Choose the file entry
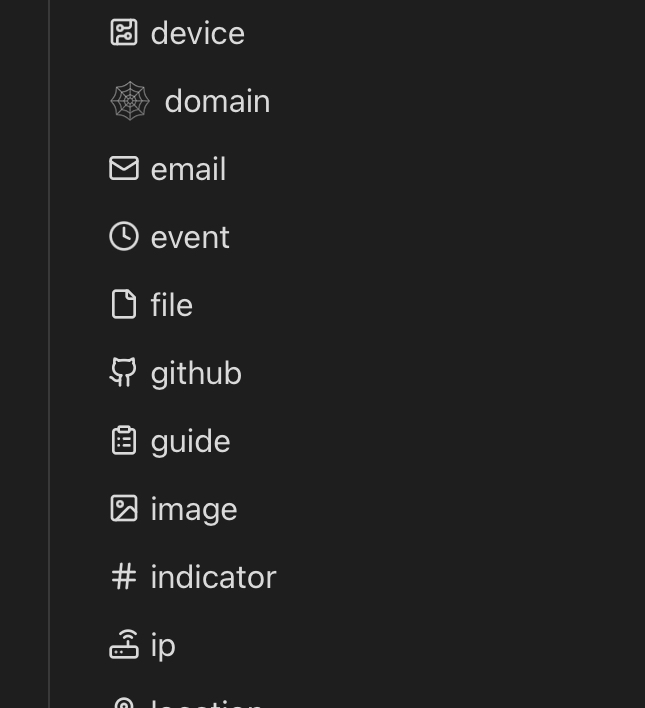645x708 pixels. point(172,305)
